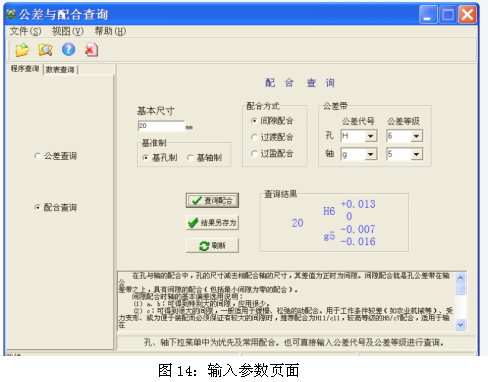Expand the 轴 公差代号 dropdown showing g
The image size is (488, 382).
[x=370, y=154]
